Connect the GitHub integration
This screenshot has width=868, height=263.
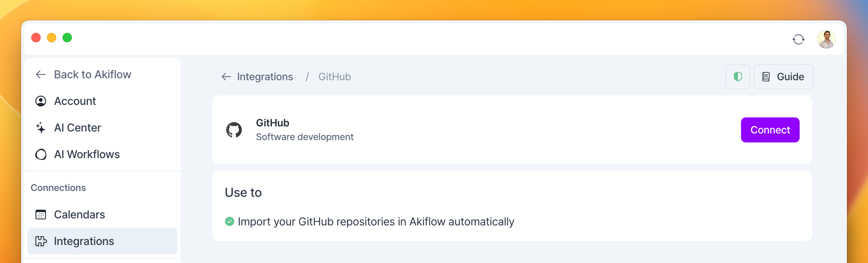point(770,130)
